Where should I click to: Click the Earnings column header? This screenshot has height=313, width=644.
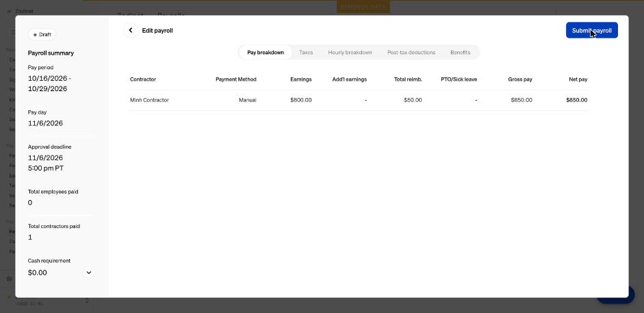click(x=301, y=79)
